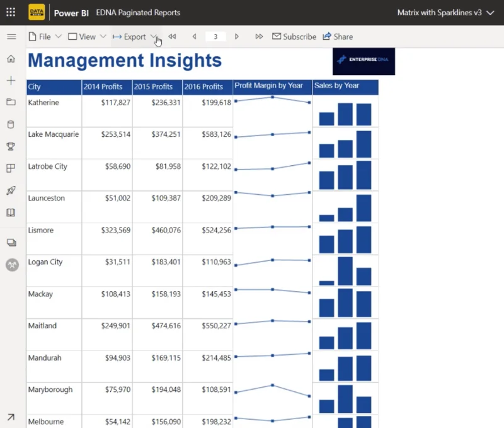
Task: Click the 2016 Profits column header
Action: coord(207,87)
